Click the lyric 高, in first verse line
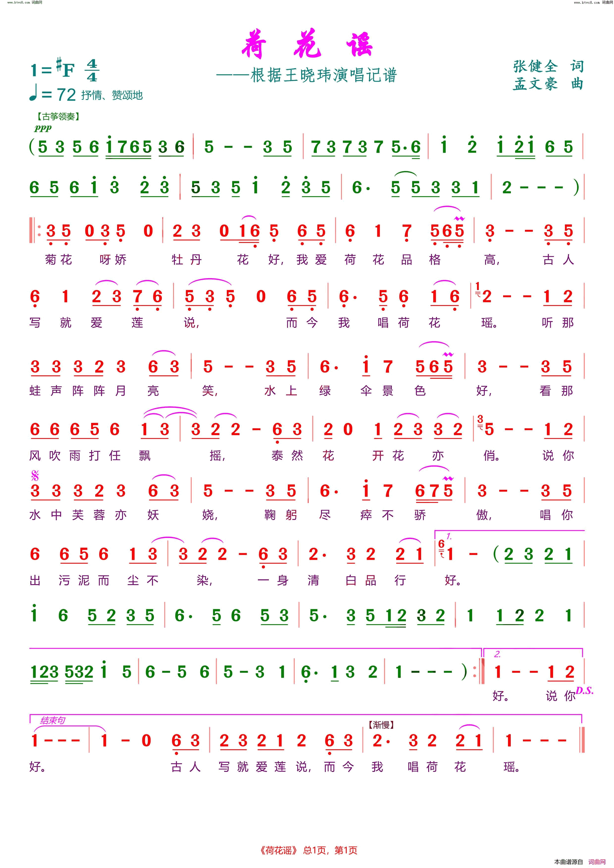The width and height of the screenshot is (614, 868). point(492,260)
